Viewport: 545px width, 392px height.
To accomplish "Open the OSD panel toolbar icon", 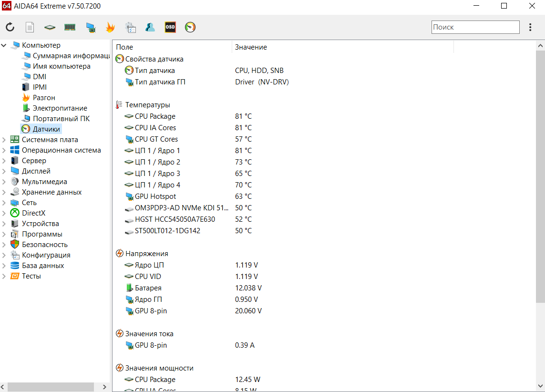I will (170, 28).
